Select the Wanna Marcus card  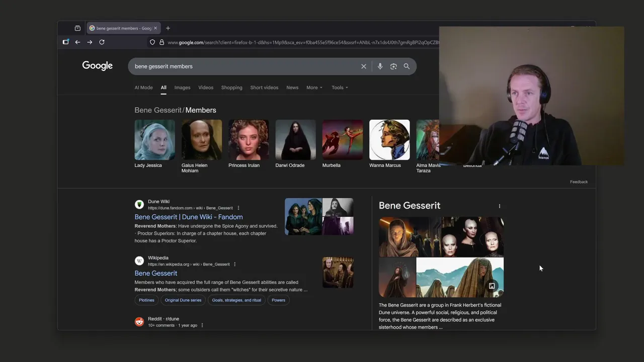[389, 144]
